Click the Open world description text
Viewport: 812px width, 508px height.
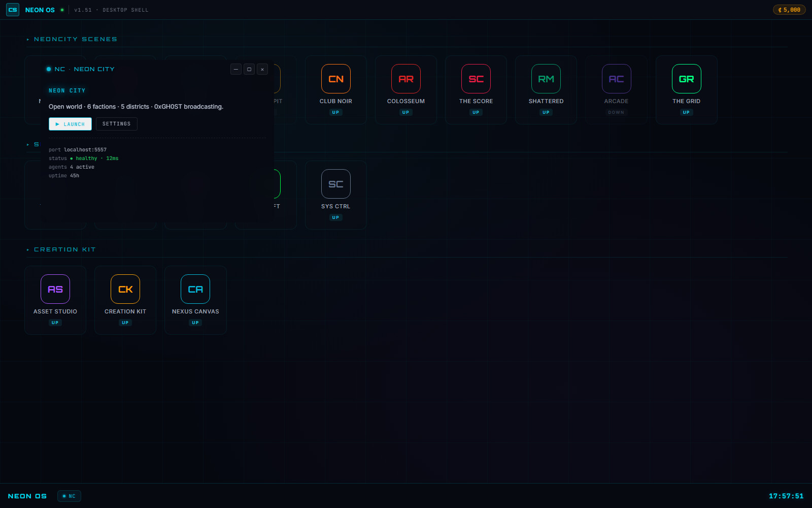click(136, 107)
